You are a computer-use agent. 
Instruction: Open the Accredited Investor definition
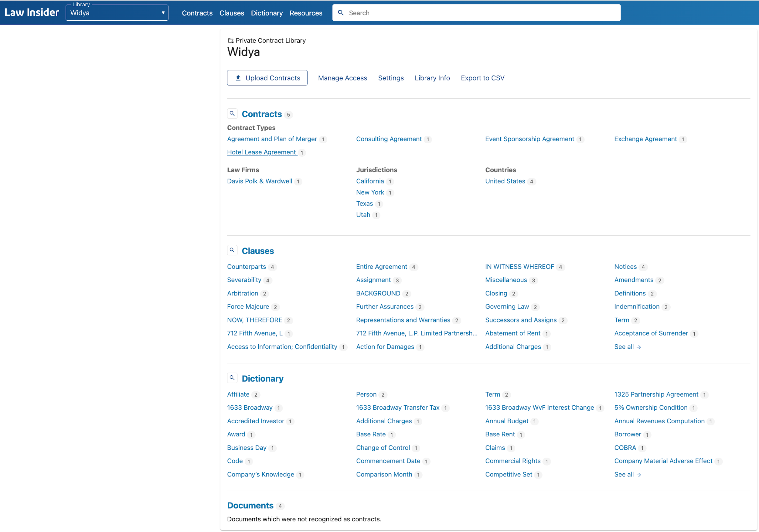click(x=256, y=421)
